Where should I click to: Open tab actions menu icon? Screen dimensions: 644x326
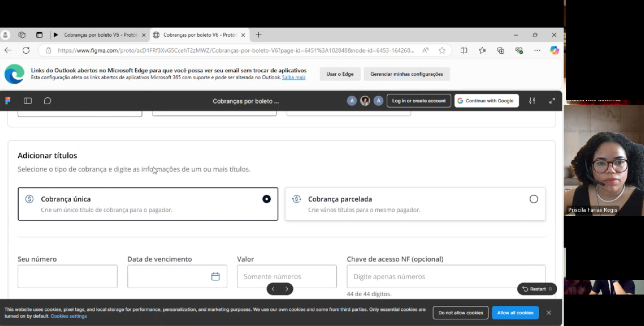[x=39, y=35]
